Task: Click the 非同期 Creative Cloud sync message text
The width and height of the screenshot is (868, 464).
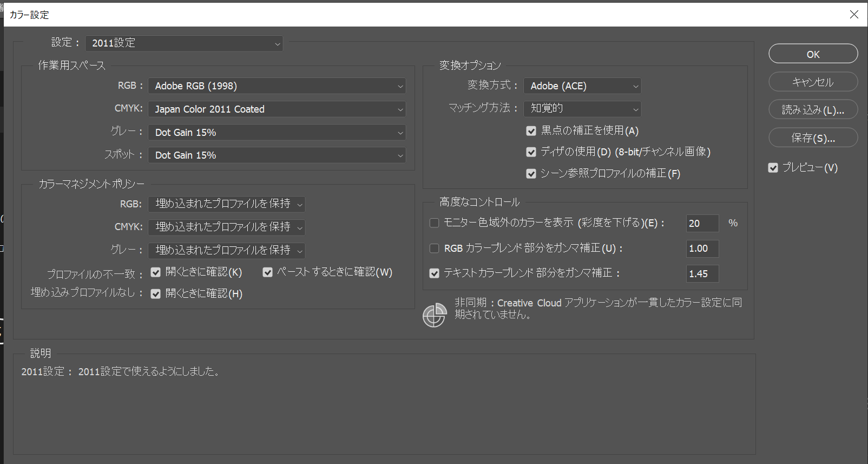Action: tap(598, 309)
